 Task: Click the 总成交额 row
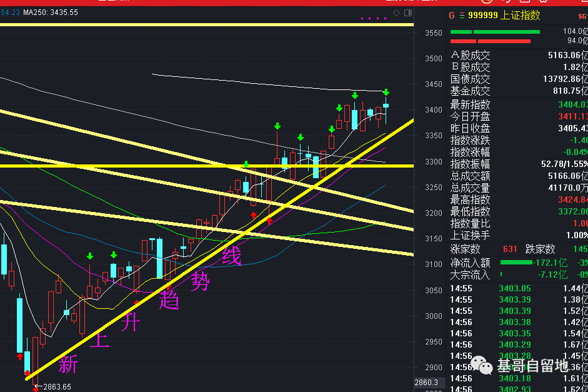519,176
